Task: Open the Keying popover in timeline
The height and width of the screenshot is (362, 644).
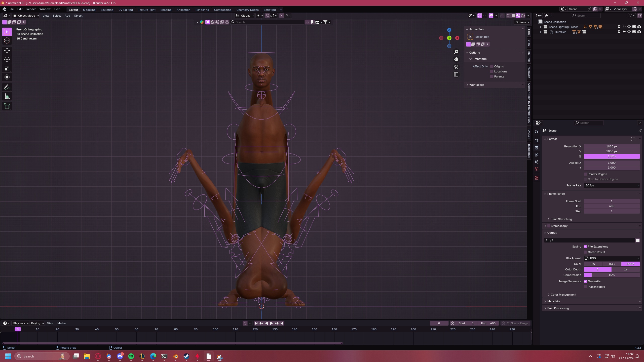Action: pyautogui.click(x=37, y=323)
